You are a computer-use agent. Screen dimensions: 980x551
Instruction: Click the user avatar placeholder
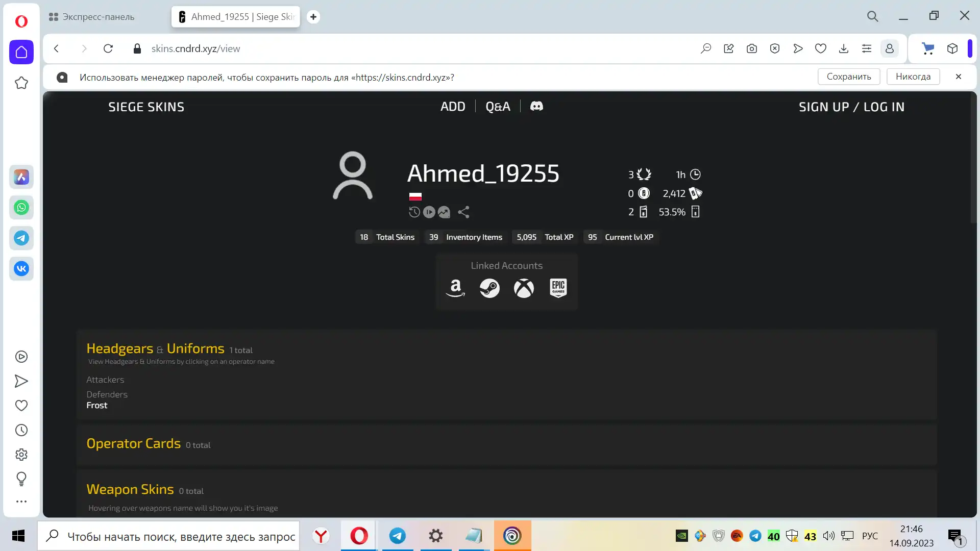[x=353, y=175]
